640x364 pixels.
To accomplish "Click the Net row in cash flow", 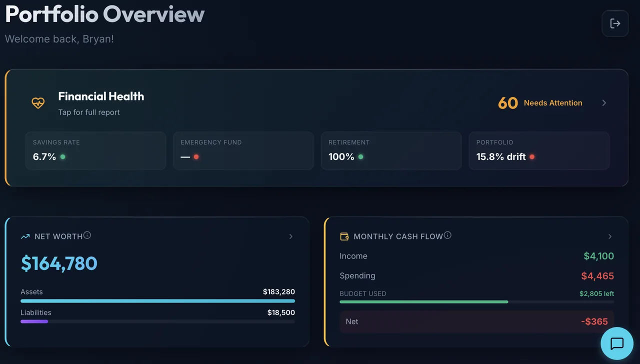I will point(476,321).
